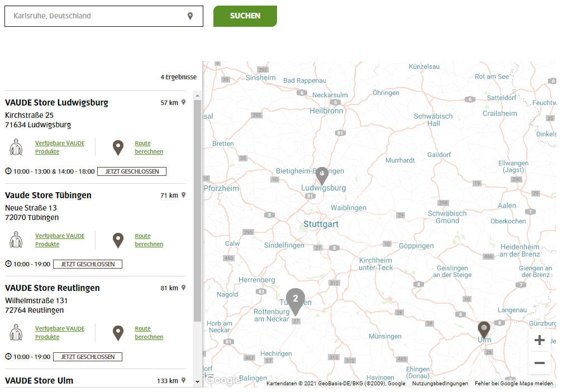This screenshot has height=392, width=567.
Task: Click the Google logo on the map
Action: (x=223, y=380)
